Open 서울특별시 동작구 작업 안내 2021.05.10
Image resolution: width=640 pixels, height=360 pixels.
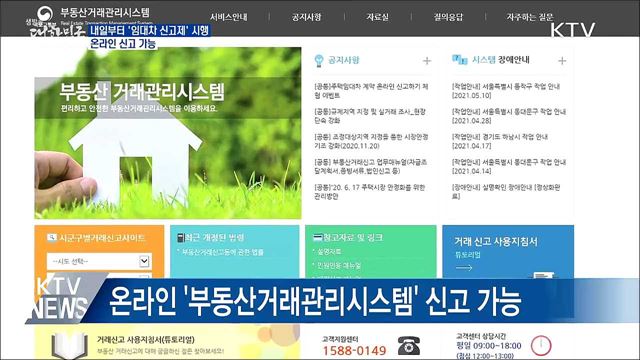(506, 91)
